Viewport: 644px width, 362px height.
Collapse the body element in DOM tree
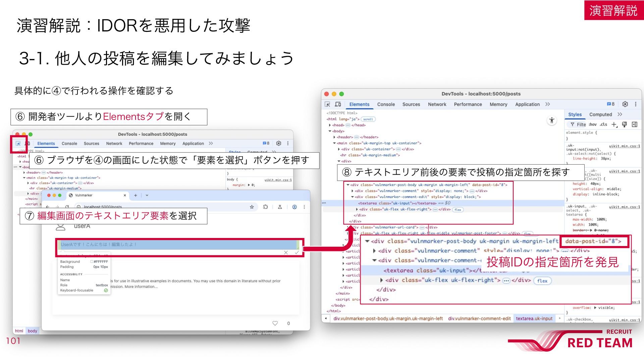click(330, 131)
